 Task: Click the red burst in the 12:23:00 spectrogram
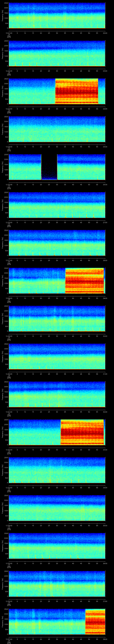coord(76,91)
